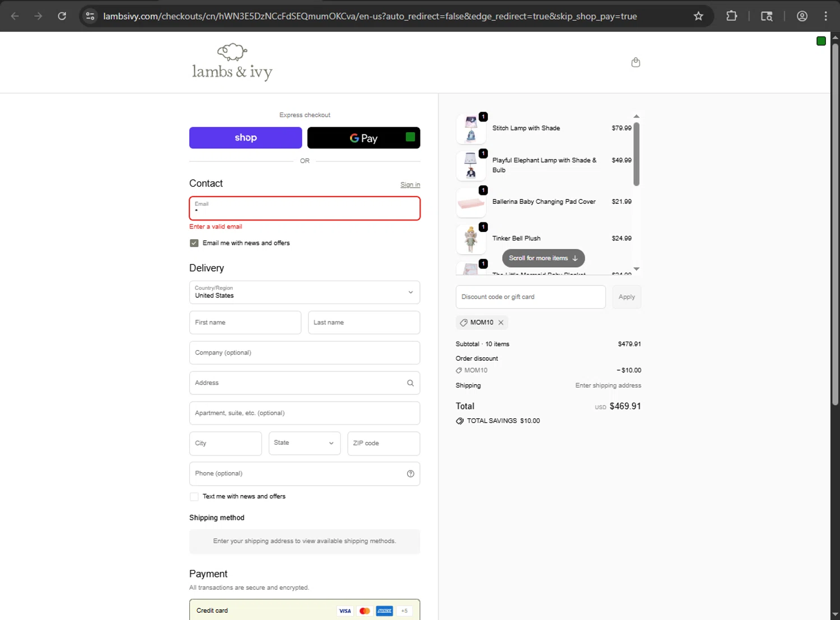Viewport: 840px width, 620px height.
Task: Click the City field
Action: (x=225, y=443)
